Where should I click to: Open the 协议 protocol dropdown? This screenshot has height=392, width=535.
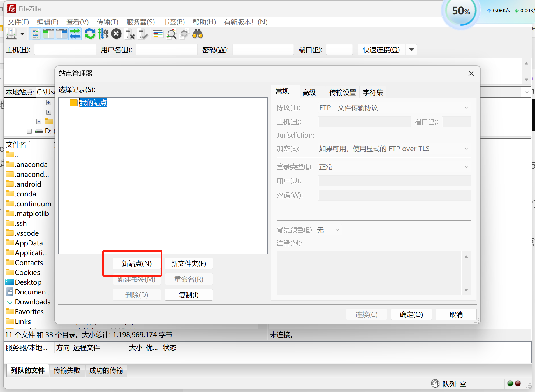click(x=394, y=108)
